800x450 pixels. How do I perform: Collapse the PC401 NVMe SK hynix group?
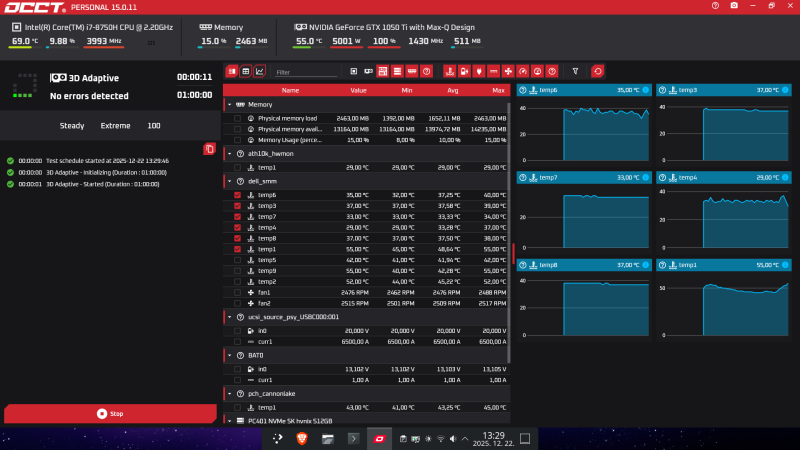(230, 421)
